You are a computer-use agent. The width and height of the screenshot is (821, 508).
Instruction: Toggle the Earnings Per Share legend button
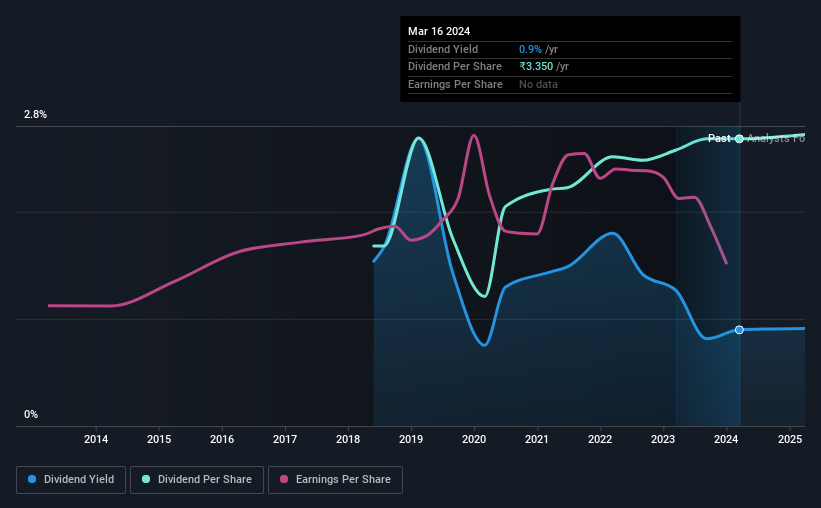335,480
